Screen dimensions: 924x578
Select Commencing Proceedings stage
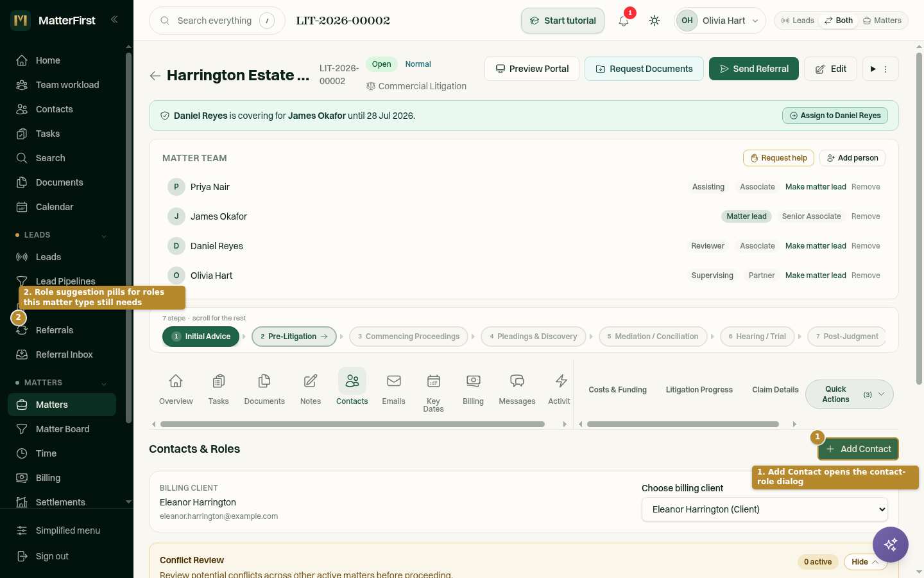click(x=409, y=337)
